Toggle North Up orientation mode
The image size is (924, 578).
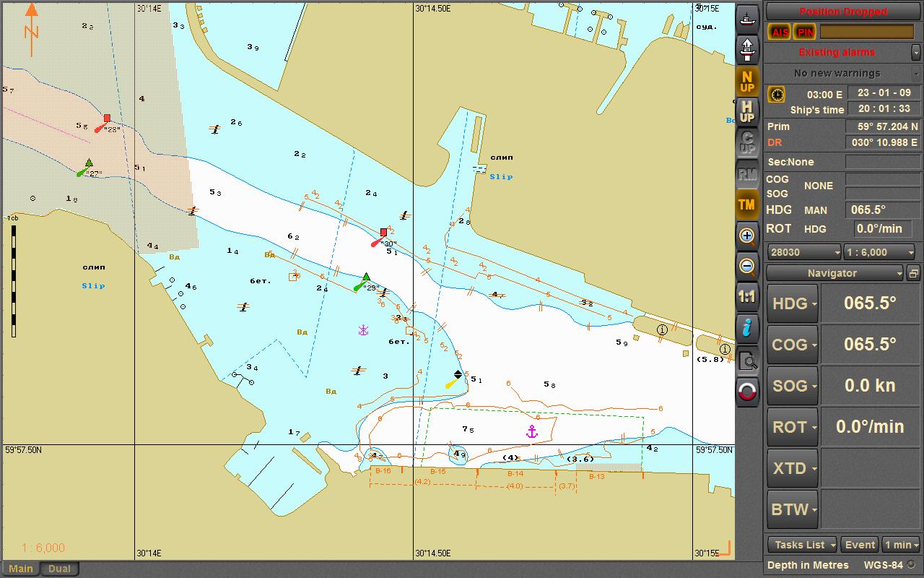[x=747, y=82]
